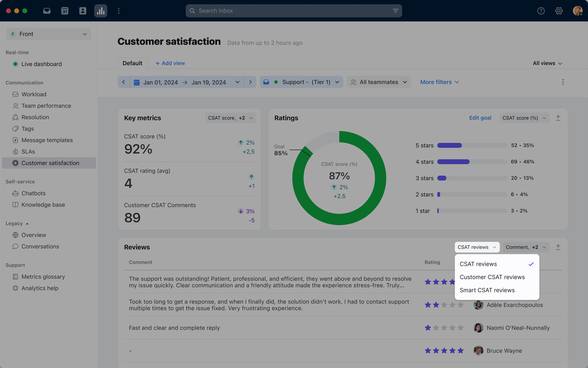Open Key metrics CSAT score, +2 dropdown
Screen dimensions: 588x368
231,118
